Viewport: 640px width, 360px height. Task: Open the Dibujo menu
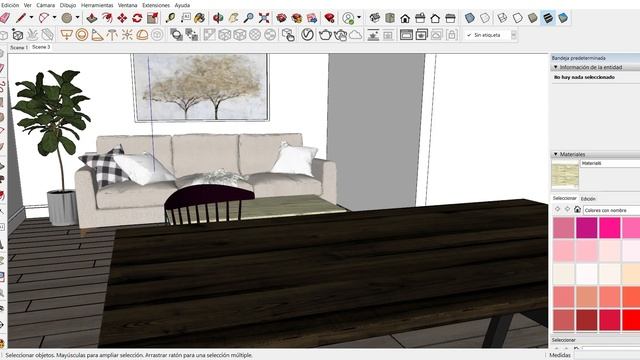[68, 5]
